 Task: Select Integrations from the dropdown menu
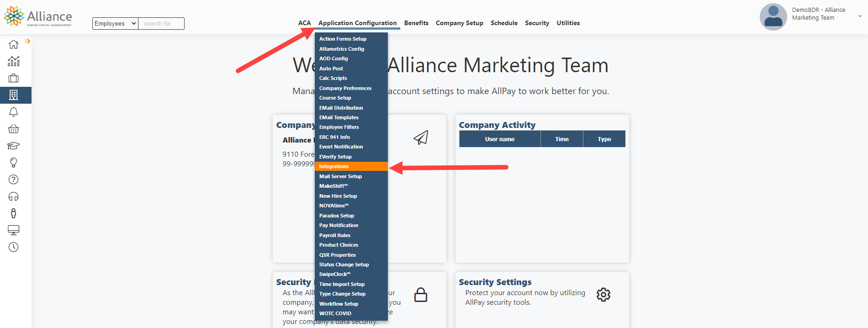click(351, 166)
